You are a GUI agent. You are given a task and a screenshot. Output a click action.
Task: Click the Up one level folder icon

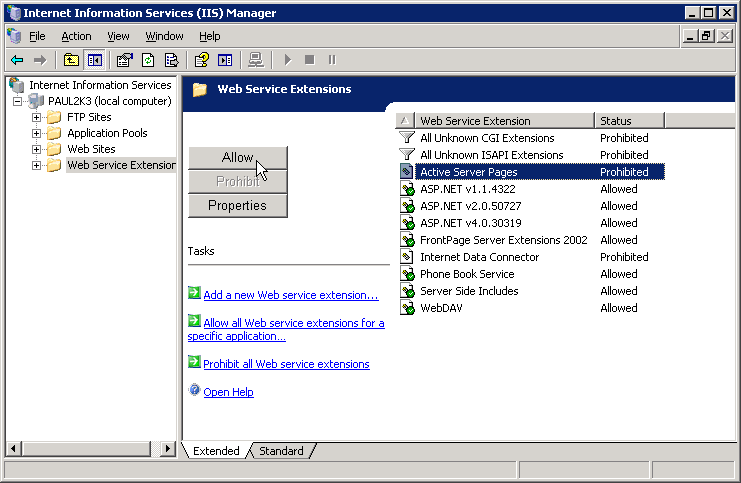[71, 60]
